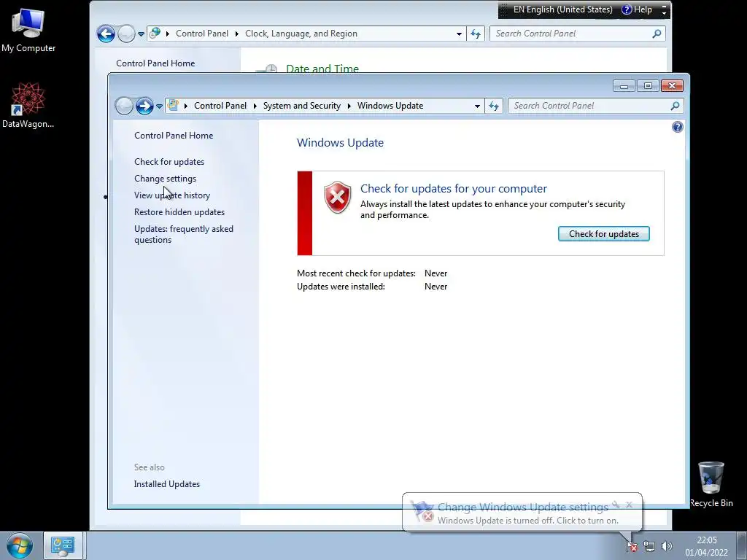The height and width of the screenshot is (560, 747).
Task: Open the Windows Start orb
Action: point(20,545)
